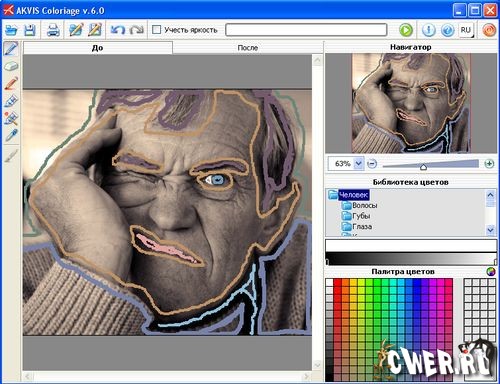
Task: Enable the Учесть яркость checkbox
Action: 156,30
